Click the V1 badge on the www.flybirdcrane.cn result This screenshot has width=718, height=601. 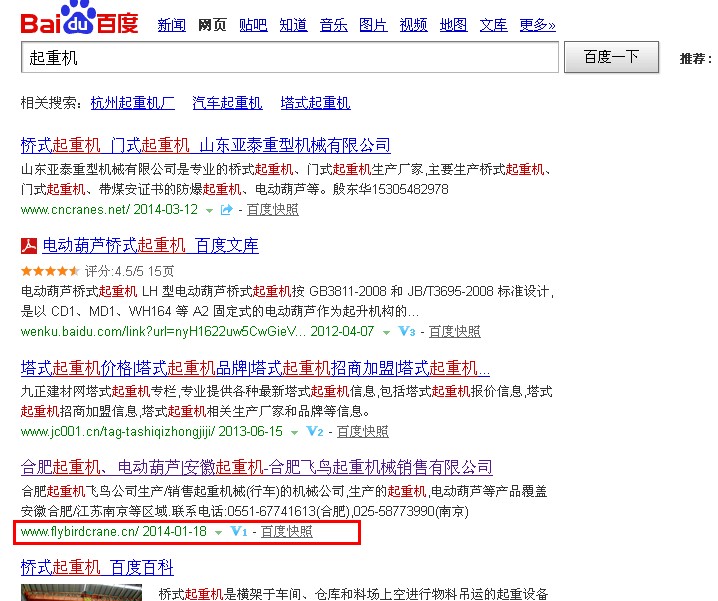pyautogui.click(x=239, y=531)
